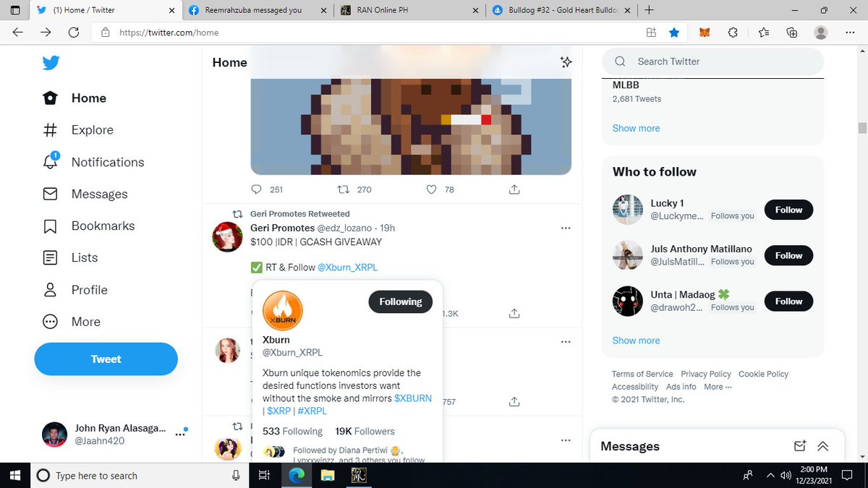The height and width of the screenshot is (488, 868).
Task: Share icon on Geri Promotes tweet
Action: (514, 314)
